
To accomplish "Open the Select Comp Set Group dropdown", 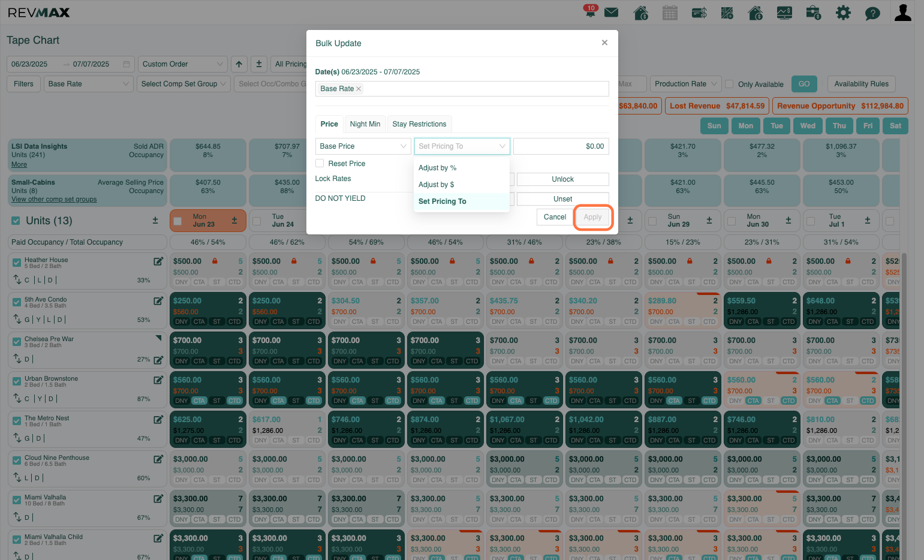I will [x=183, y=84].
